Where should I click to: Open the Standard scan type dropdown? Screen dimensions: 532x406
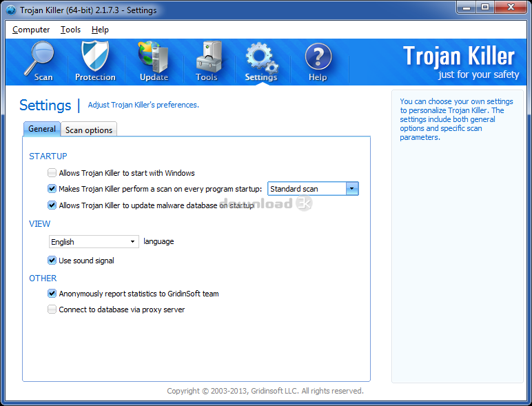click(313, 189)
